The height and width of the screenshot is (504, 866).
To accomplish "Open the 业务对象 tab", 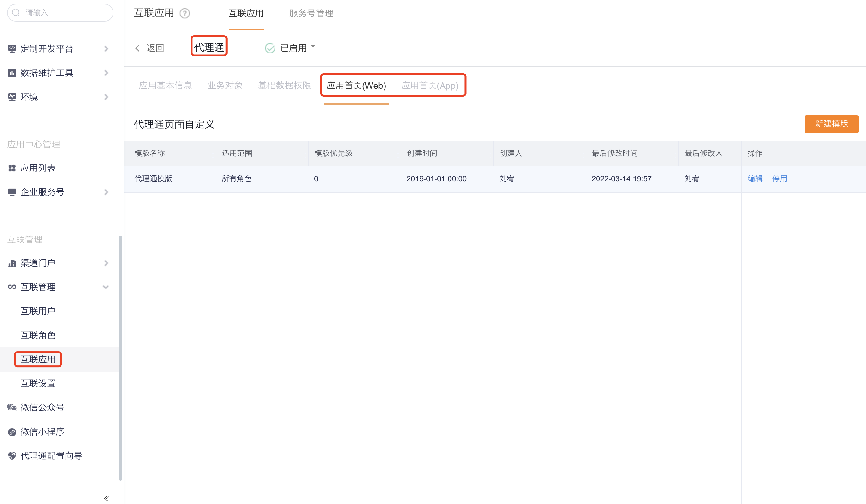I will coord(225,86).
